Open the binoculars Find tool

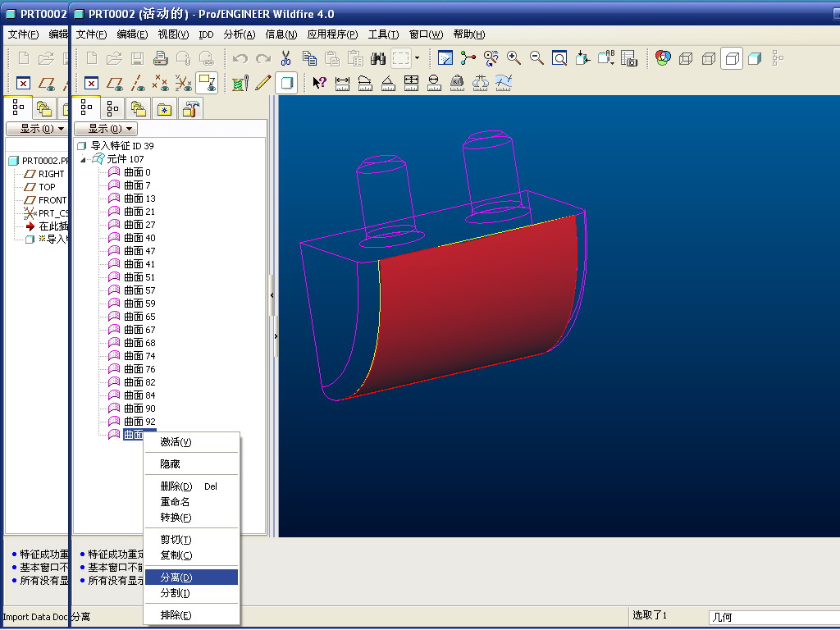coord(378,58)
